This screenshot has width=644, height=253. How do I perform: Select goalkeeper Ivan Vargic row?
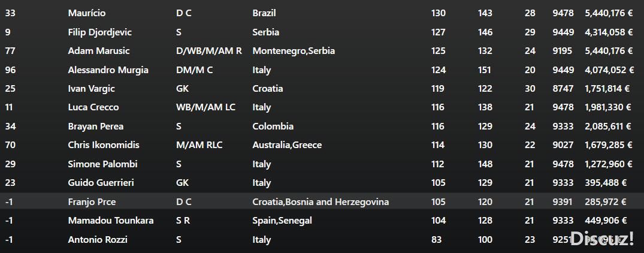pyautogui.click(x=322, y=89)
